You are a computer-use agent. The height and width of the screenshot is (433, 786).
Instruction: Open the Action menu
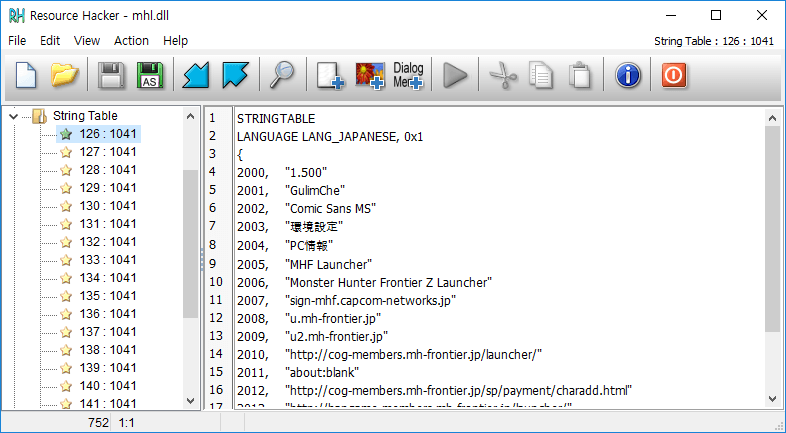(x=131, y=41)
